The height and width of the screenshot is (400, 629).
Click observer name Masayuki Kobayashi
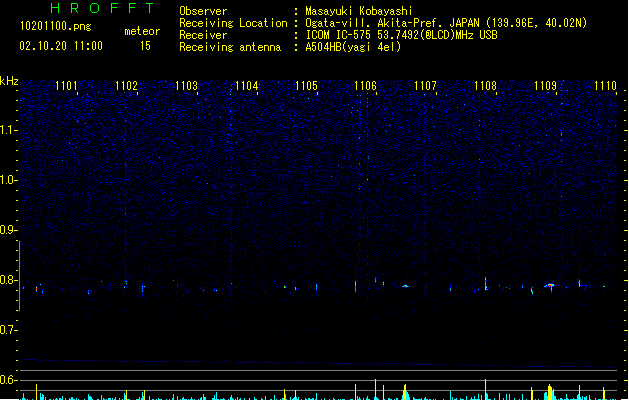[x=359, y=11]
